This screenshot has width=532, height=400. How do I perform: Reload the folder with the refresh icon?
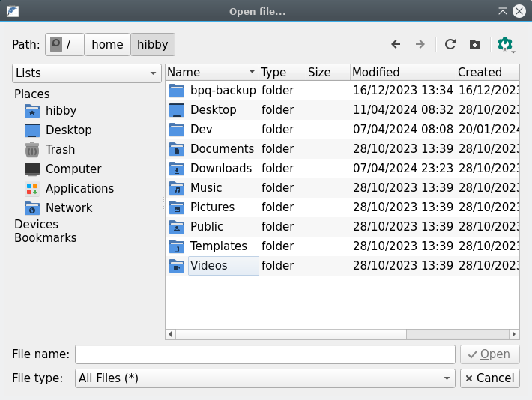coord(450,44)
